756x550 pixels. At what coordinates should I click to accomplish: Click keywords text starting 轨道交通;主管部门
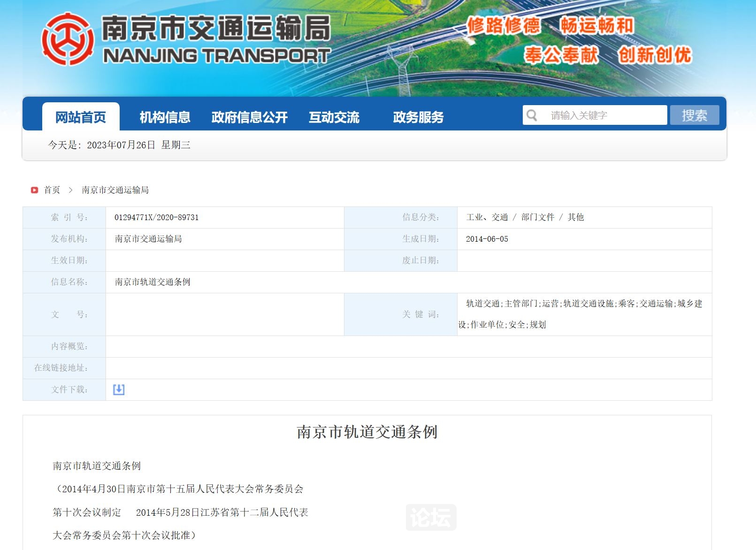[580, 314]
